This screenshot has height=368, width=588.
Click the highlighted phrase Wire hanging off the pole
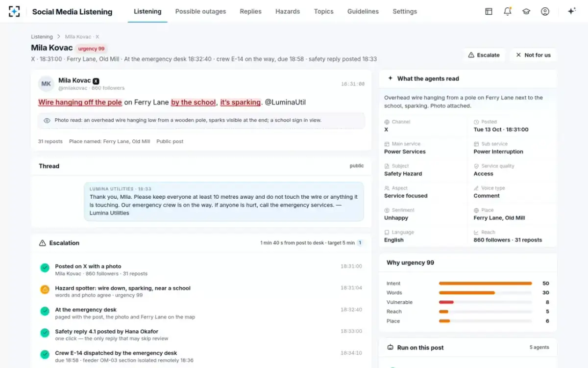coord(80,102)
